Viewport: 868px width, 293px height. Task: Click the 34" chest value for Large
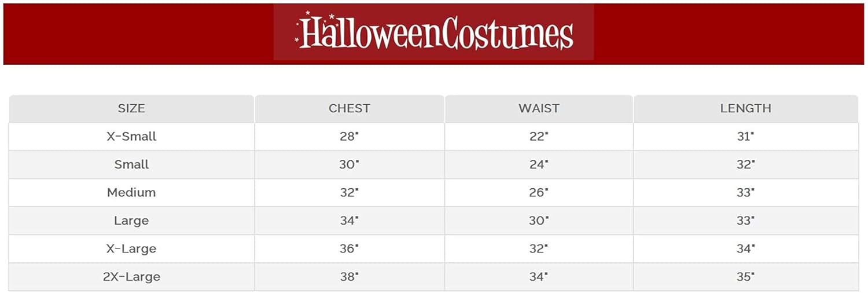coord(349,221)
